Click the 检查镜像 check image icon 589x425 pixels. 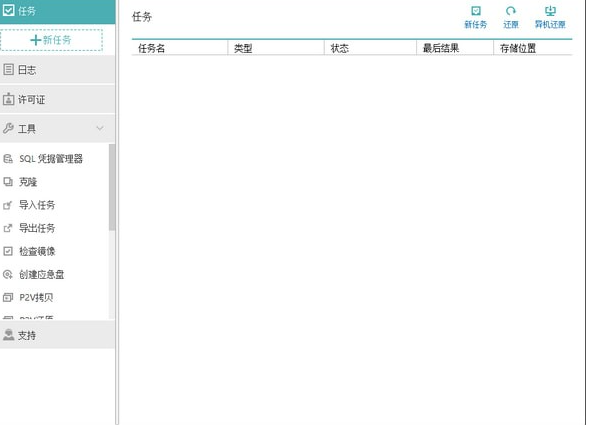pos(8,251)
